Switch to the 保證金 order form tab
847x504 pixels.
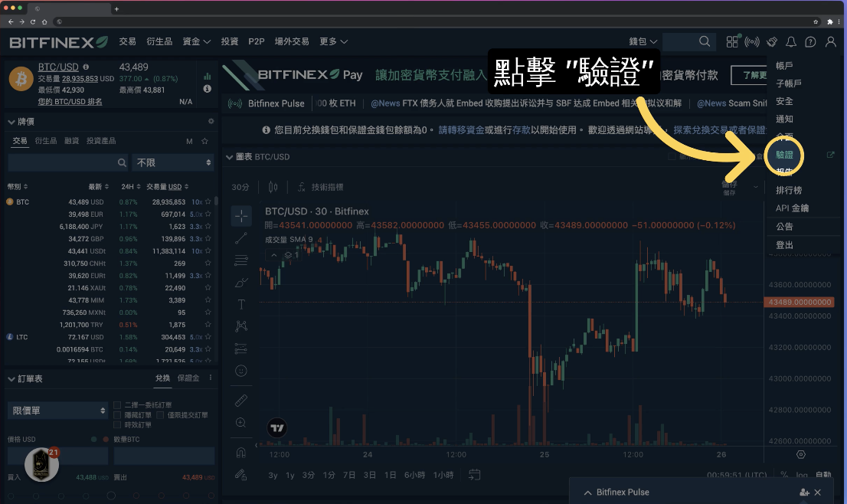point(188,378)
